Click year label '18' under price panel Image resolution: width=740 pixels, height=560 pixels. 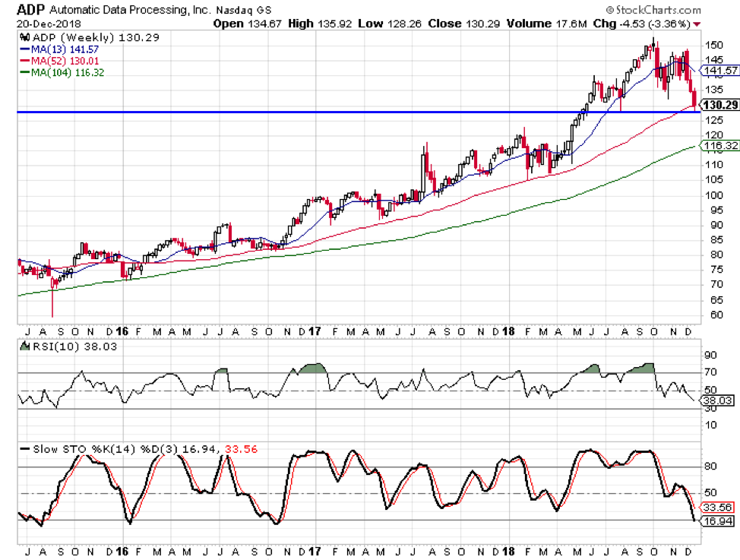point(508,331)
